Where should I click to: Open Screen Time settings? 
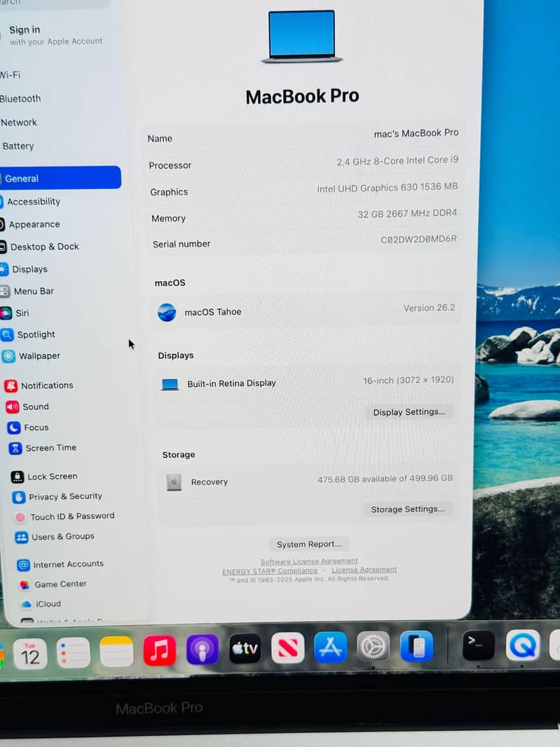(43, 448)
